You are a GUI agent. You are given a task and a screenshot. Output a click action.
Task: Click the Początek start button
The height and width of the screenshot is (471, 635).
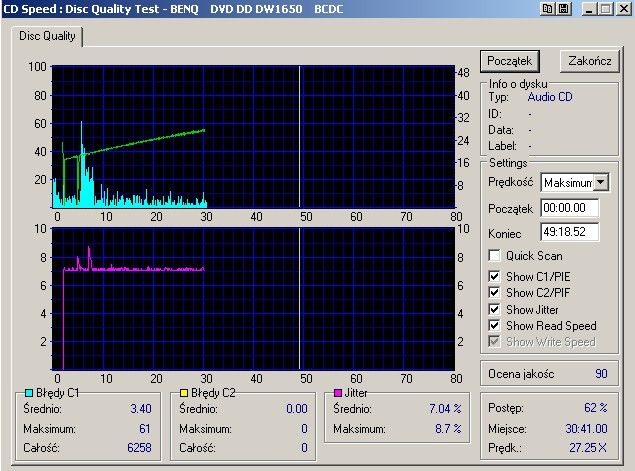click(x=509, y=61)
